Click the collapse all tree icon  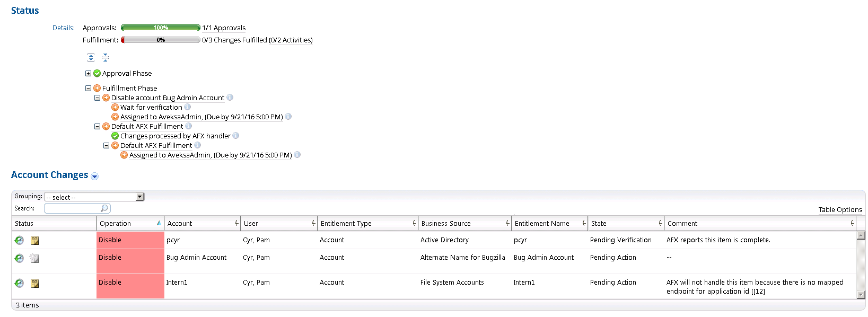pyautogui.click(x=105, y=57)
